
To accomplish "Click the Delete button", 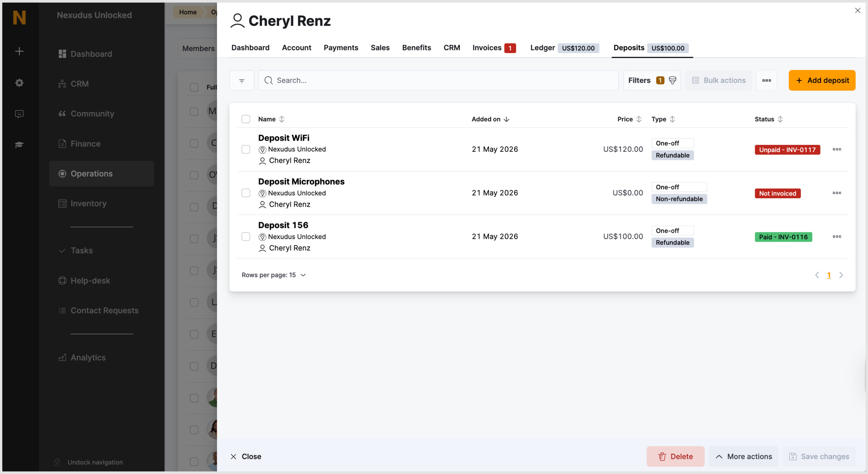I will pyautogui.click(x=675, y=456).
